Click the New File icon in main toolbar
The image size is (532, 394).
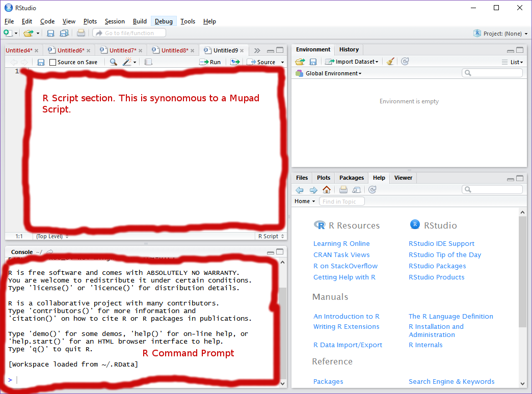click(x=7, y=33)
